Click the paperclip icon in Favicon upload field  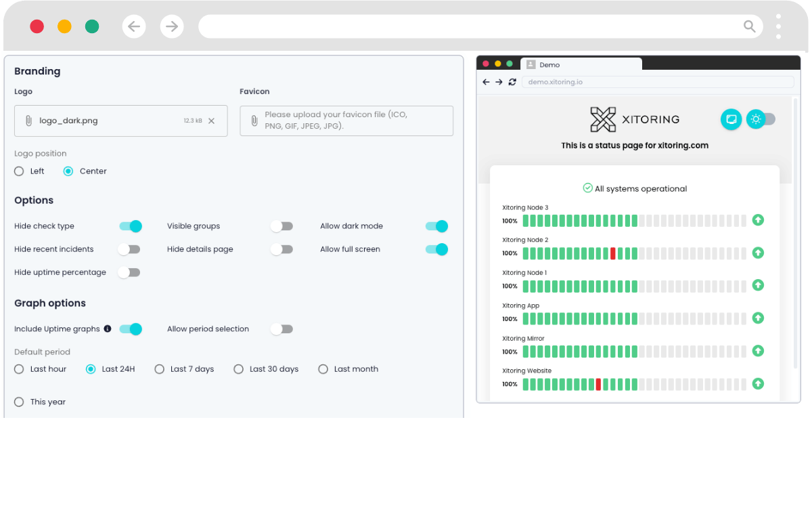pyautogui.click(x=254, y=121)
